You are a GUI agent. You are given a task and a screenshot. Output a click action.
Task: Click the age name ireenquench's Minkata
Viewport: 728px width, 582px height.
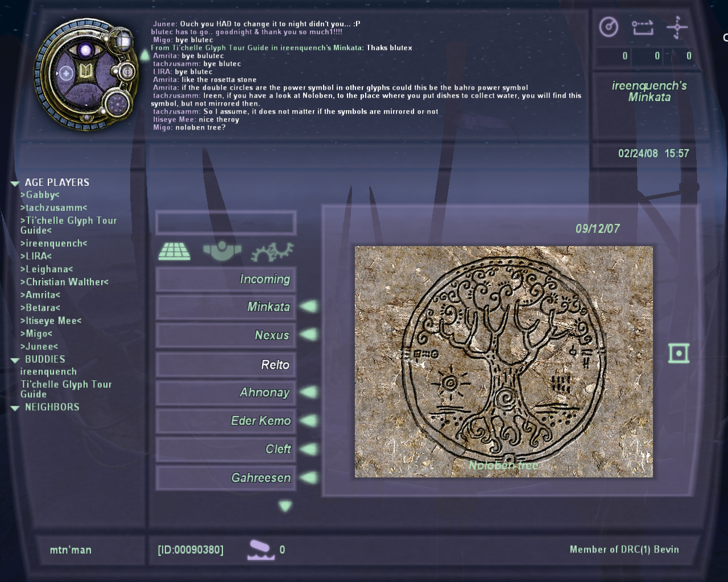click(649, 92)
